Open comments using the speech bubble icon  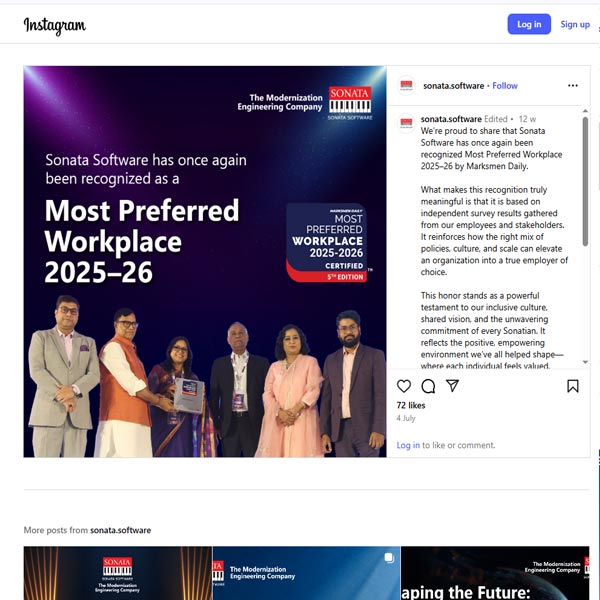click(x=428, y=386)
